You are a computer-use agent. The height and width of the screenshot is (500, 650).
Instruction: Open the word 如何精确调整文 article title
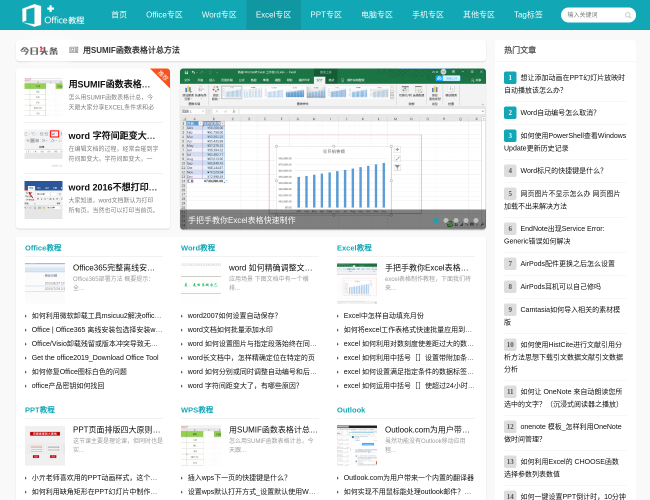point(270,268)
